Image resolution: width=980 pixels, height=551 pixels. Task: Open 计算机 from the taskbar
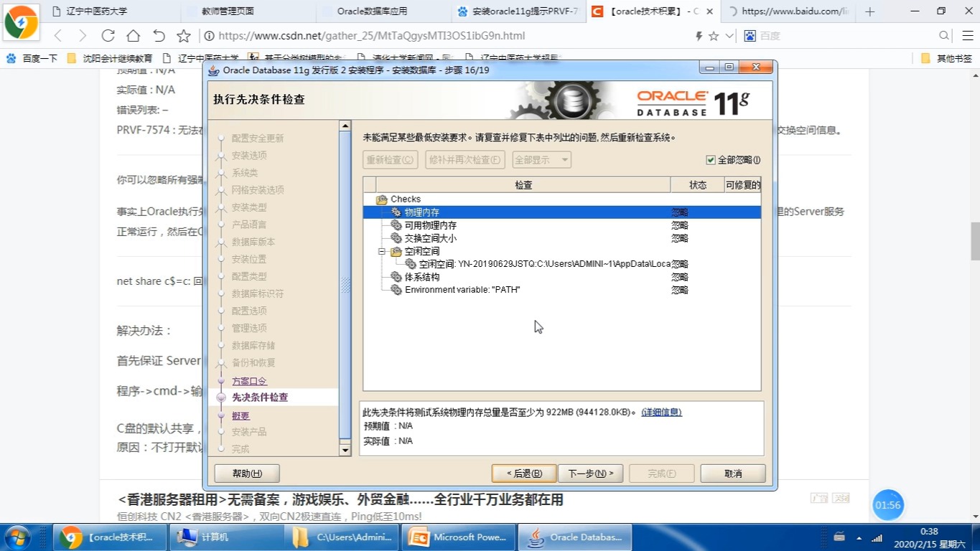[x=225, y=537]
